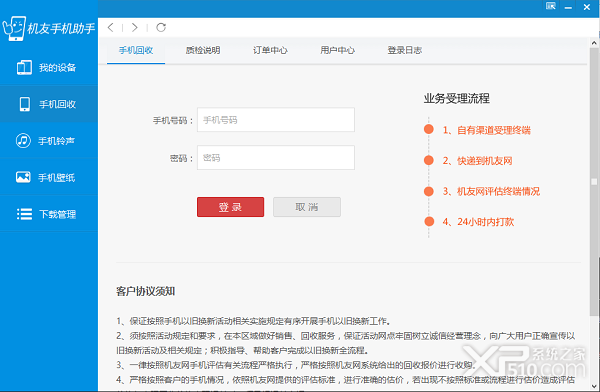Viewport: 600px width, 392px height.
Task: Open the 用户中心 tab
Action: (338, 50)
